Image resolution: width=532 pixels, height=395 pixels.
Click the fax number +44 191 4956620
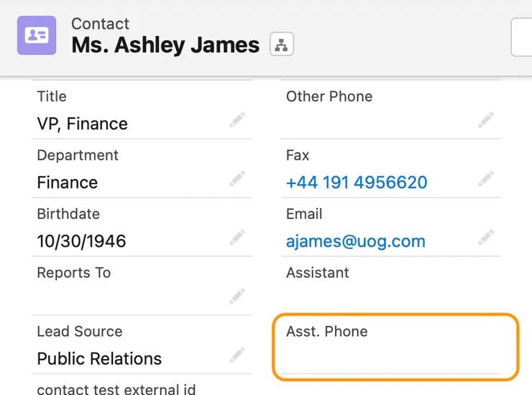[x=357, y=183]
